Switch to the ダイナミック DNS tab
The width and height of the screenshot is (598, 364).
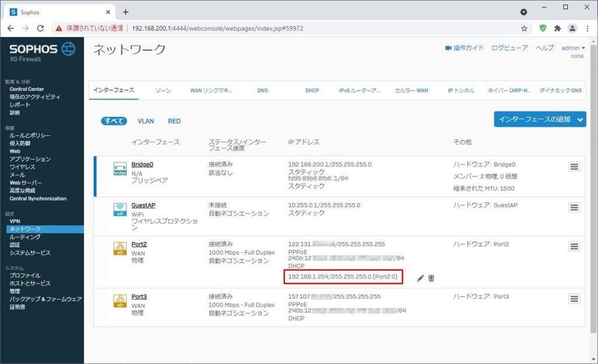click(560, 90)
